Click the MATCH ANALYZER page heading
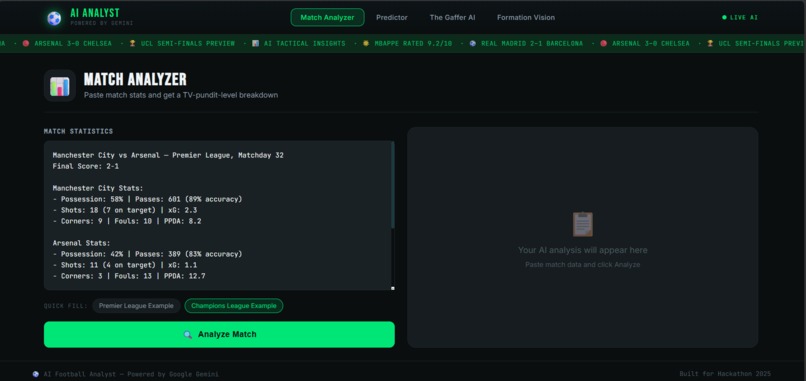806x381 pixels. click(135, 79)
